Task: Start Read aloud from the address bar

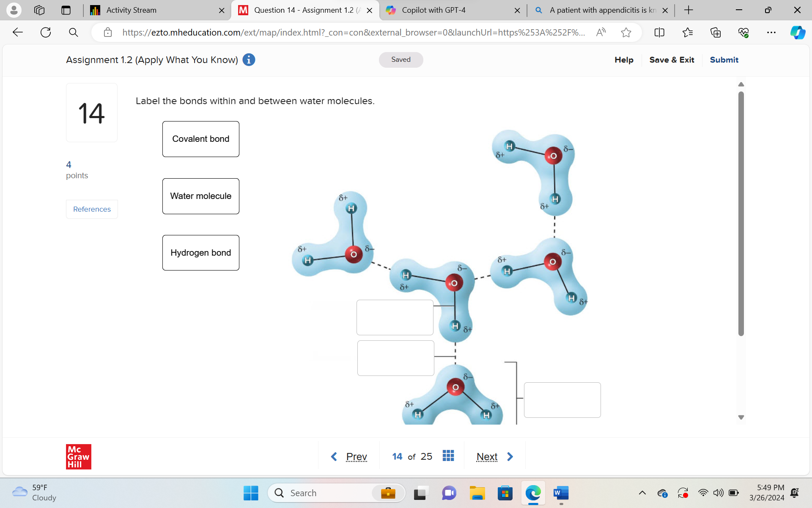Action: click(x=601, y=32)
